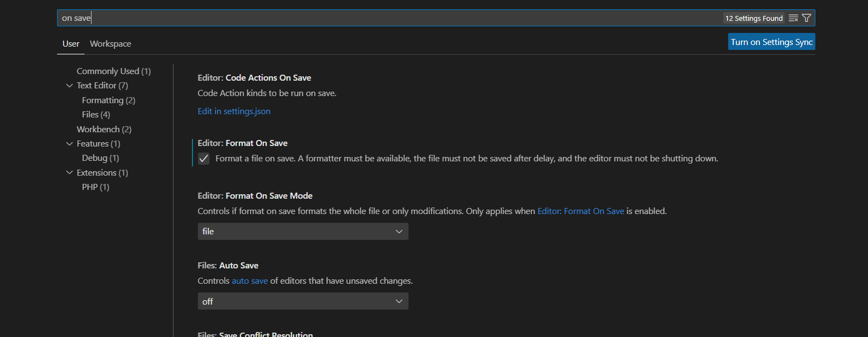Viewport: 868px width, 337px height.
Task: Collapse the Features tree section
Action: click(x=70, y=144)
